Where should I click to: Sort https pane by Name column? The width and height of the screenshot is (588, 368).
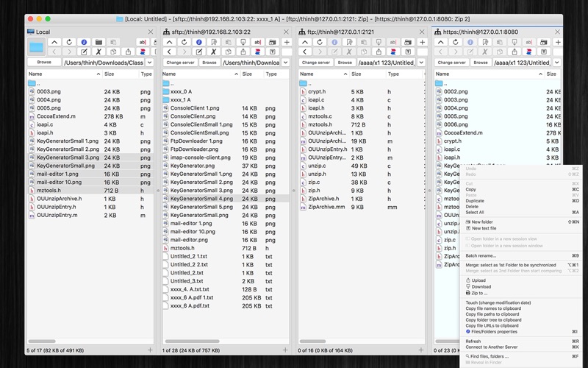(489, 74)
